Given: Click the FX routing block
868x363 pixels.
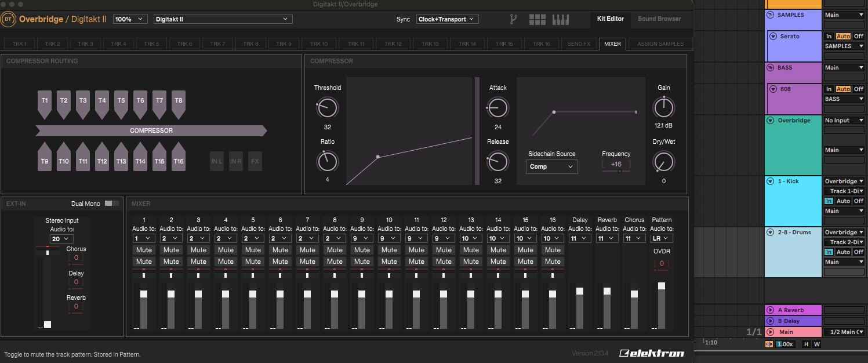Looking at the screenshot, I should (255, 161).
